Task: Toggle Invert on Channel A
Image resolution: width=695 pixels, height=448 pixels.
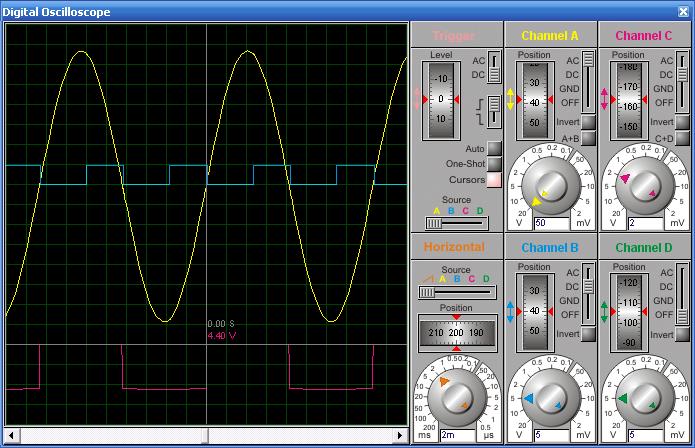Action: click(x=588, y=122)
